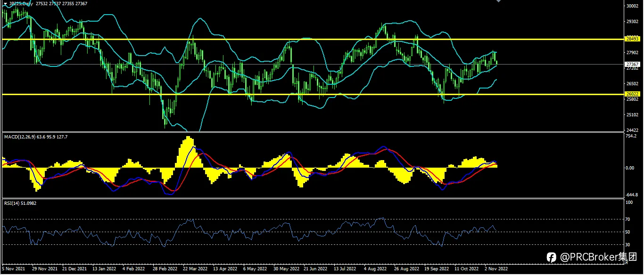Click the 754.2 MACD scale value
This screenshot has height=275, width=644.
631,136
